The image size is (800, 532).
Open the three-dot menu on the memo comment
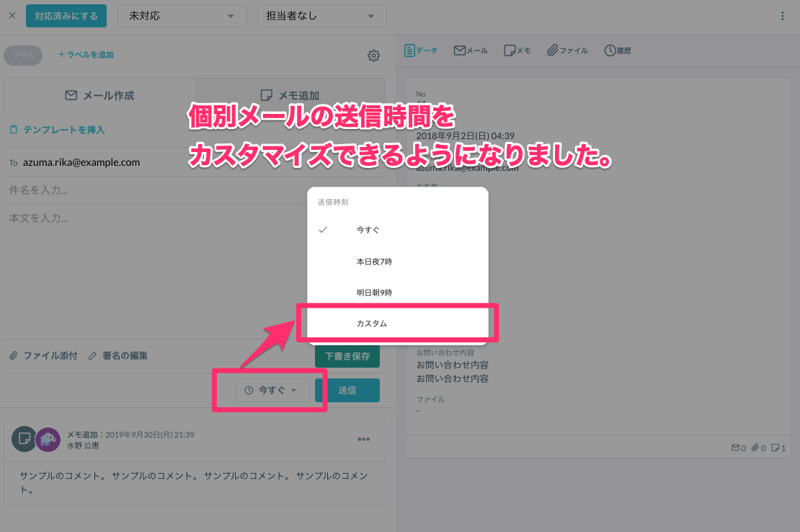[364, 440]
